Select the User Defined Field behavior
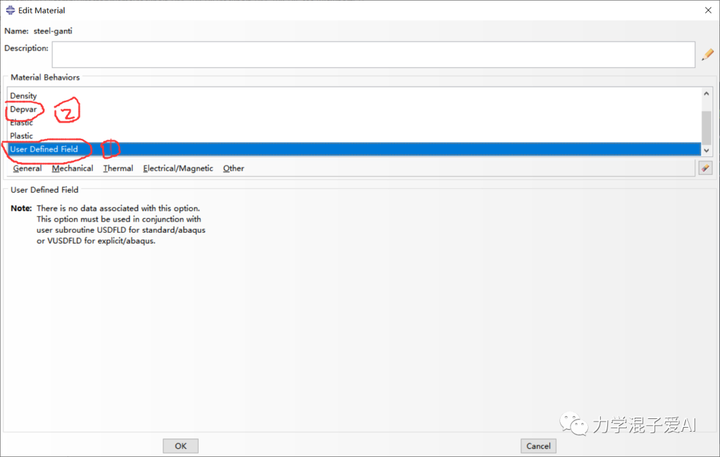The height and width of the screenshot is (457, 720). (x=44, y=149)
